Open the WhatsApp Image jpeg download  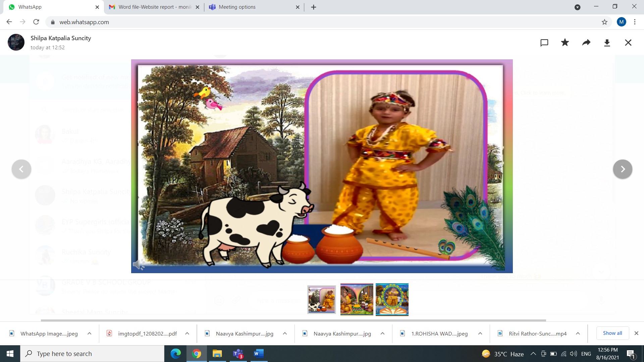point(44,334)
